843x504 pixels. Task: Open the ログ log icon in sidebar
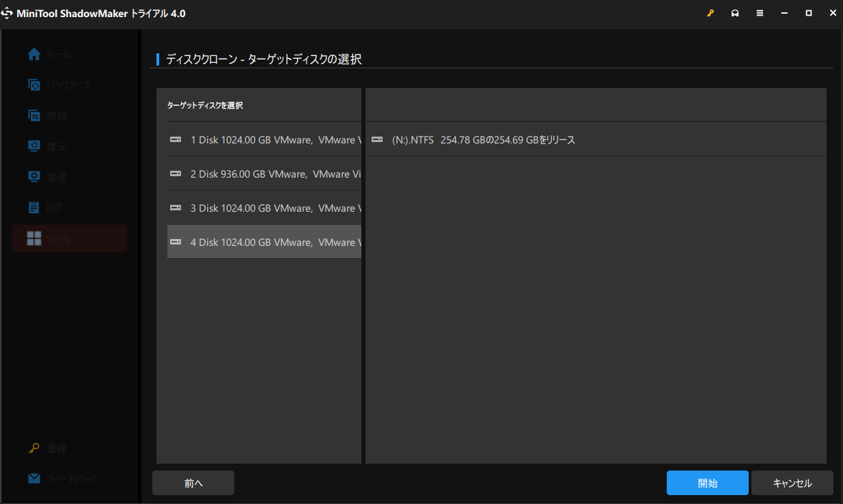[34, 208]
